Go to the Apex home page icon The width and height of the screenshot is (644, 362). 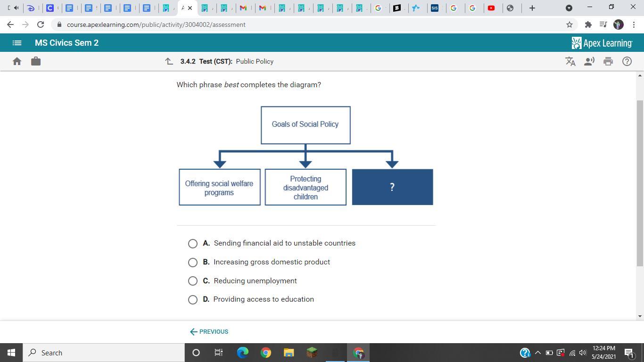[17, 61]
